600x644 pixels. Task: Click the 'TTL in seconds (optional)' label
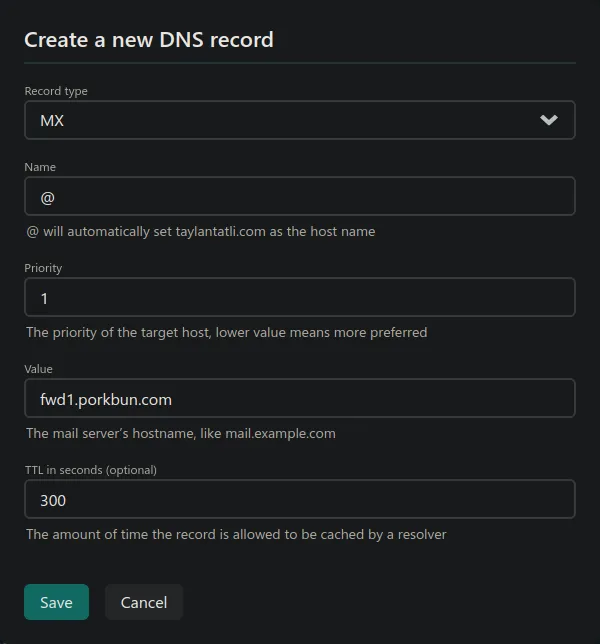click(91, 470)
